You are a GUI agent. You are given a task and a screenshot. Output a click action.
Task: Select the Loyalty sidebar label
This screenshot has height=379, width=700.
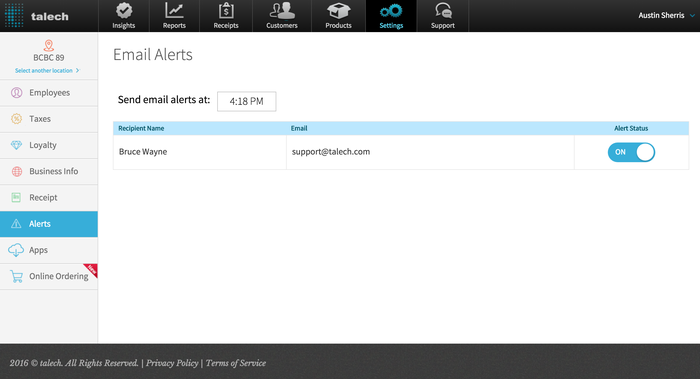43,145
